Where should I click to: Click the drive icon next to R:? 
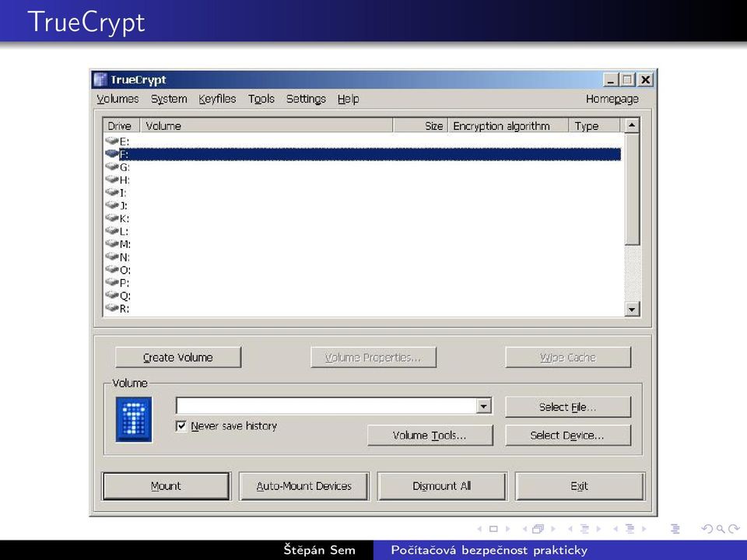112,308
